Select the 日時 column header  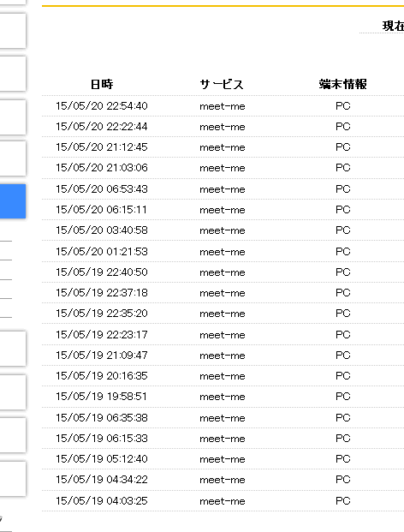[102, 84]
